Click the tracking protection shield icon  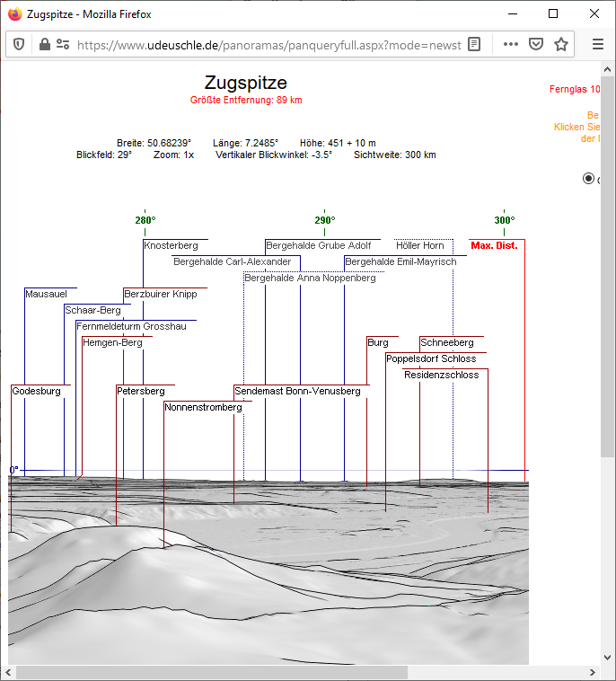pyautogui.click(x=19, y=44)
